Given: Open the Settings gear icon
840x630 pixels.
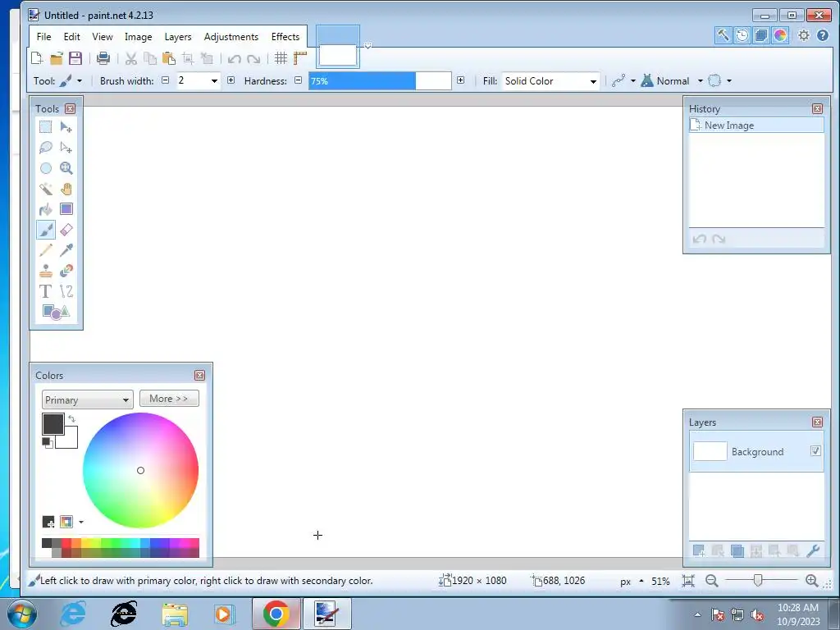Looking at the screenshot, I should [x=804, y=35].
